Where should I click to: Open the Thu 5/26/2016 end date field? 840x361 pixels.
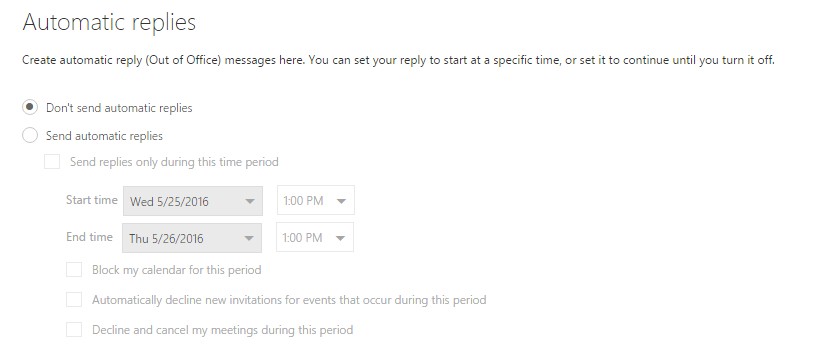[x=192, y=238]
